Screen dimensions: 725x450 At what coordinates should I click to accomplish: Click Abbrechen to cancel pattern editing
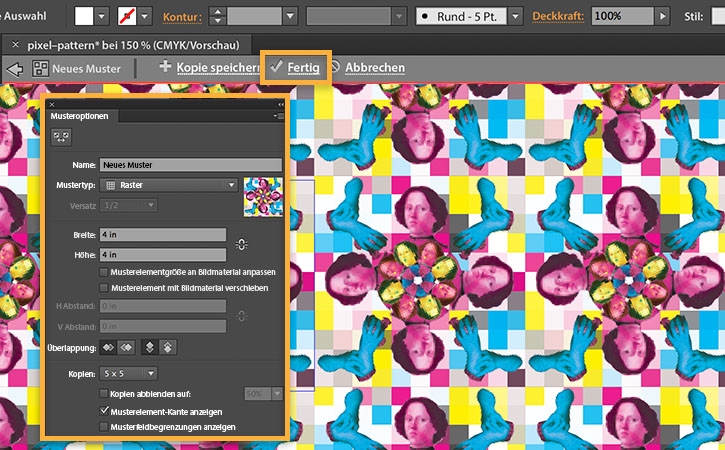[375, 68]
